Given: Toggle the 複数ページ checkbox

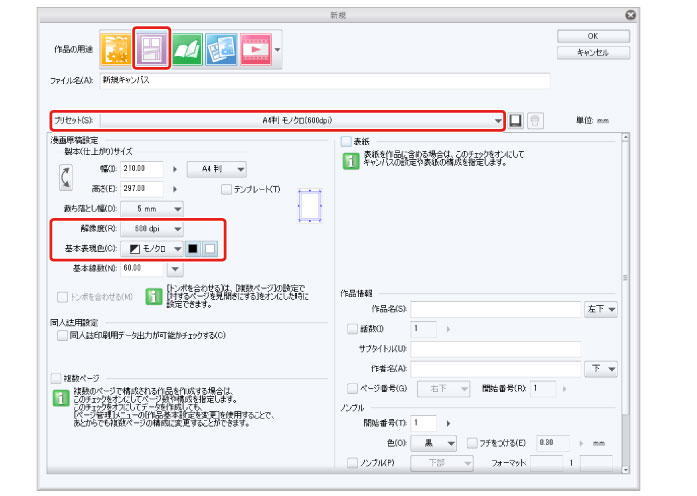Looking at the screenshot, I should click(56, 378).
